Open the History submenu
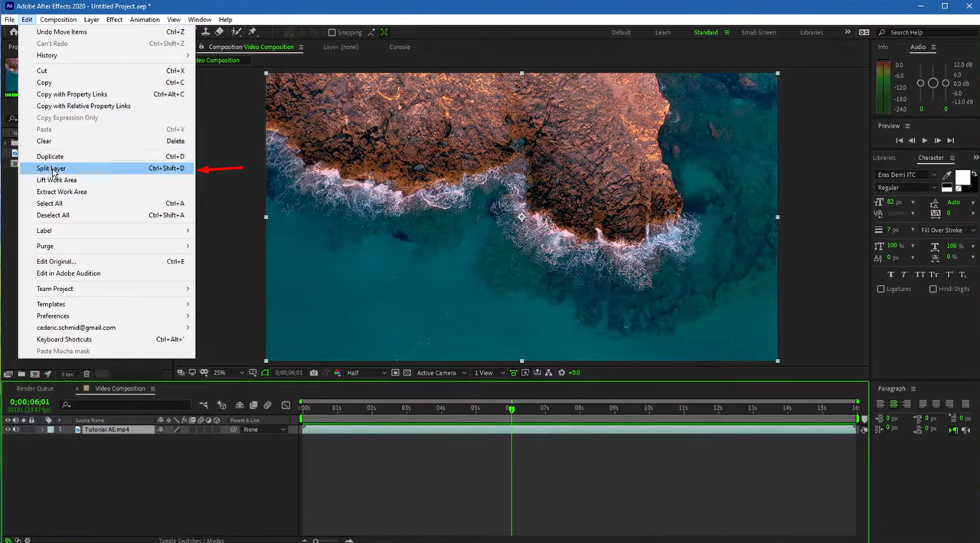The image size is (980, 543). [107, 55]
